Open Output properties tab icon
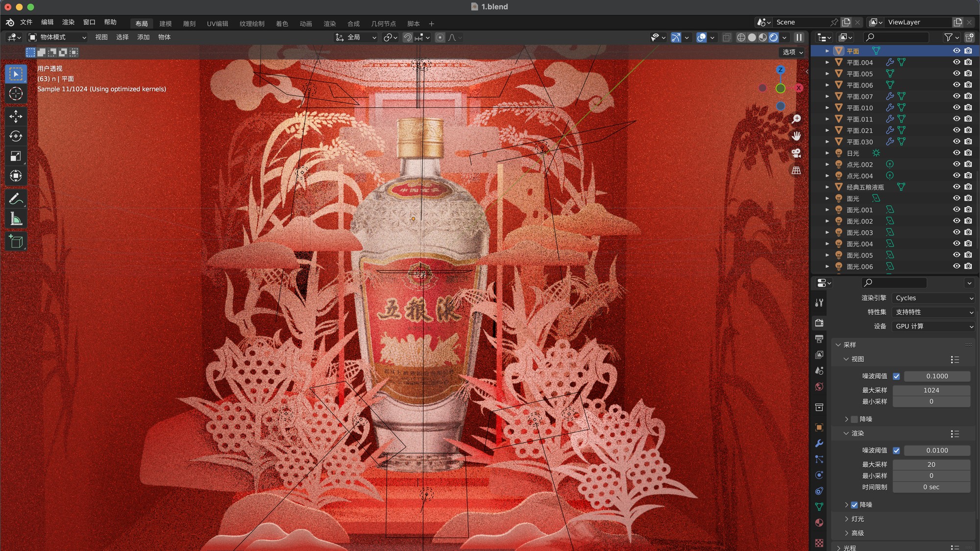The image size is (980, 551). (819, 338)
